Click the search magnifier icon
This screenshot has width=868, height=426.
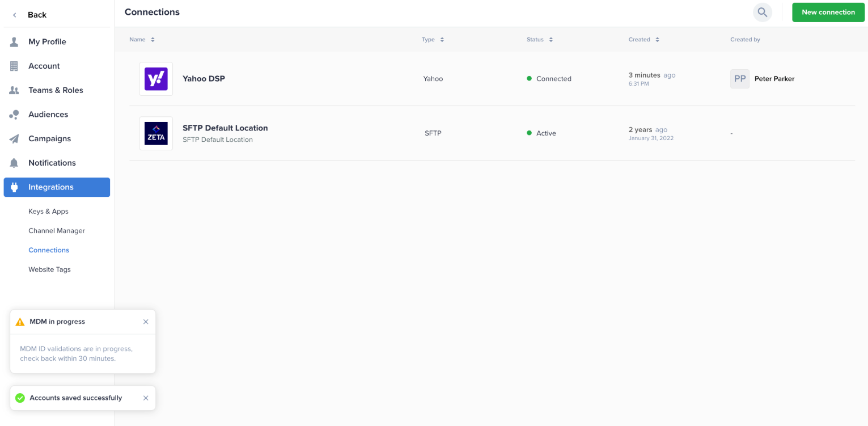click(762, 12)
